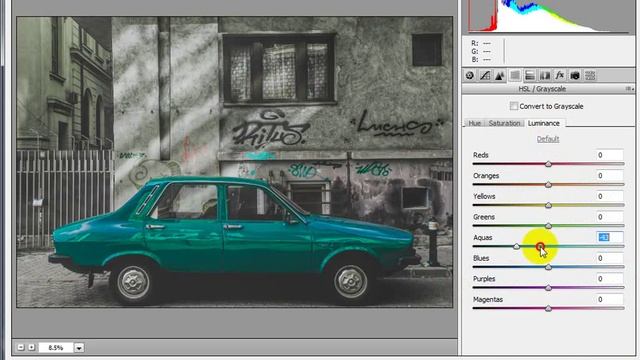Open the Camera Calibration camera icon
The width and height of the screenshot is (640, 360).
(x=575, y=76)
